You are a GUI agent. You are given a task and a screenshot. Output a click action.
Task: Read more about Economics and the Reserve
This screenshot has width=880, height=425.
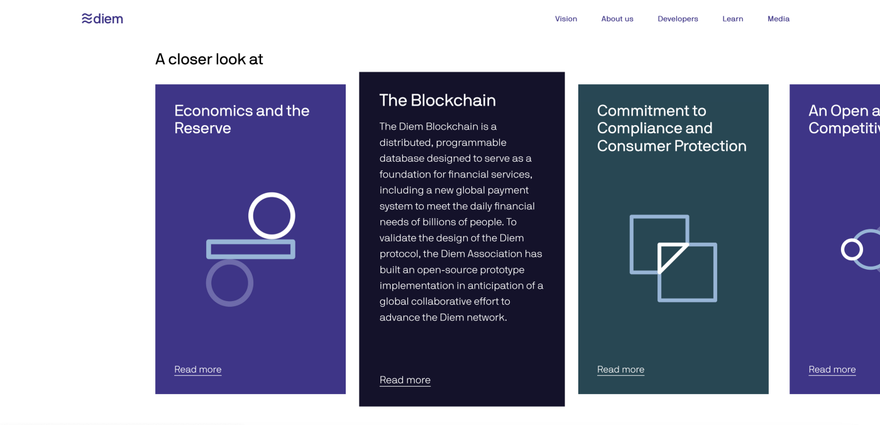pyautogui.click(x=198, y=369)
